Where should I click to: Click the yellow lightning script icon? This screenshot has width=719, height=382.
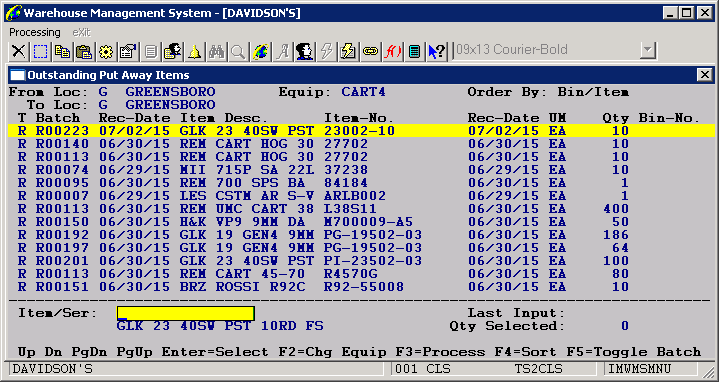coord(348,51)
